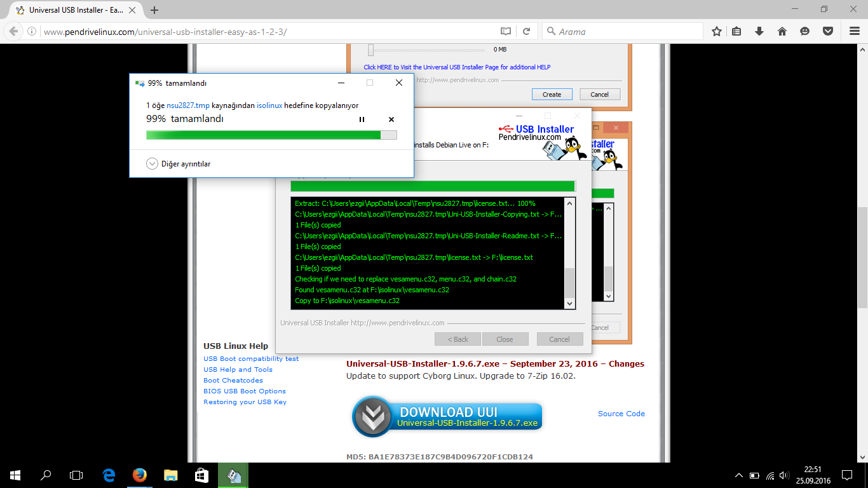The image size is (868, 488).
Task: Click the green copy progress bar
Action: (x=271, y=135)
